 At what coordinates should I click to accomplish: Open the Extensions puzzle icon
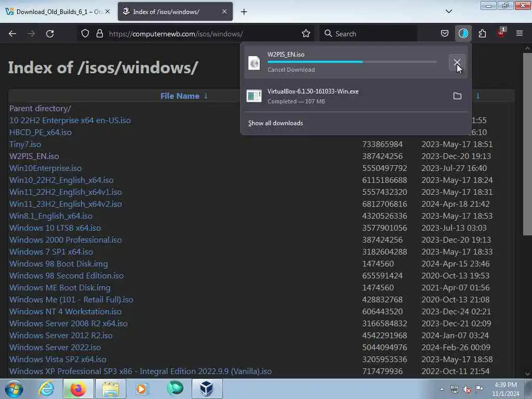[x=482, y=34]
